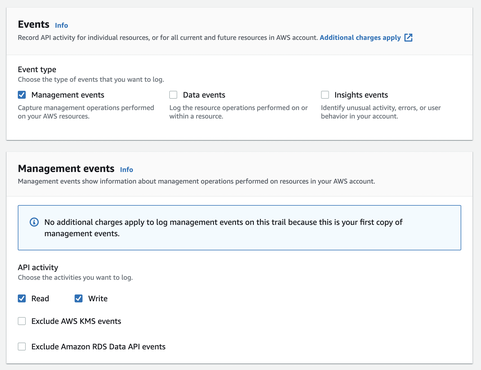Click the 'No additional charges apply' notice text

pos(223,228)
